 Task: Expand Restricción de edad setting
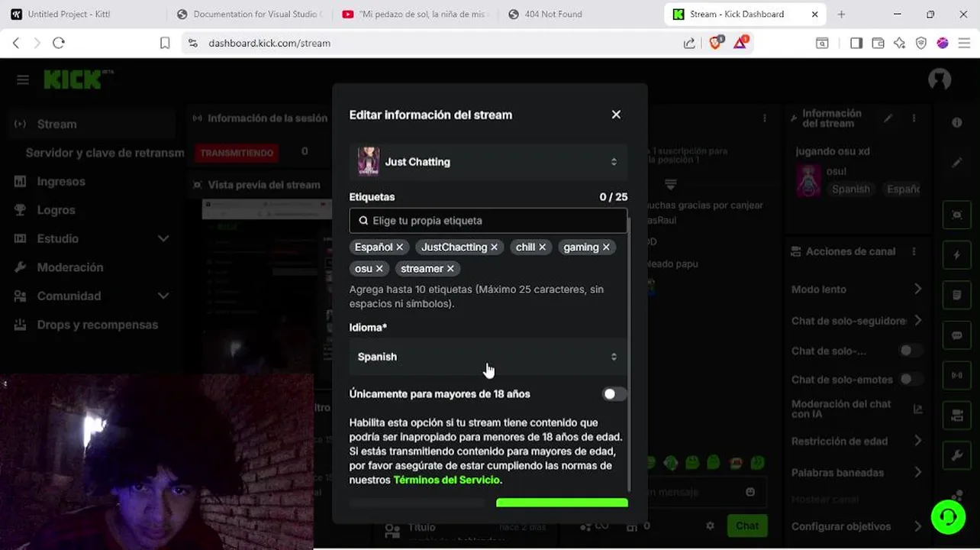pos(856,441)
